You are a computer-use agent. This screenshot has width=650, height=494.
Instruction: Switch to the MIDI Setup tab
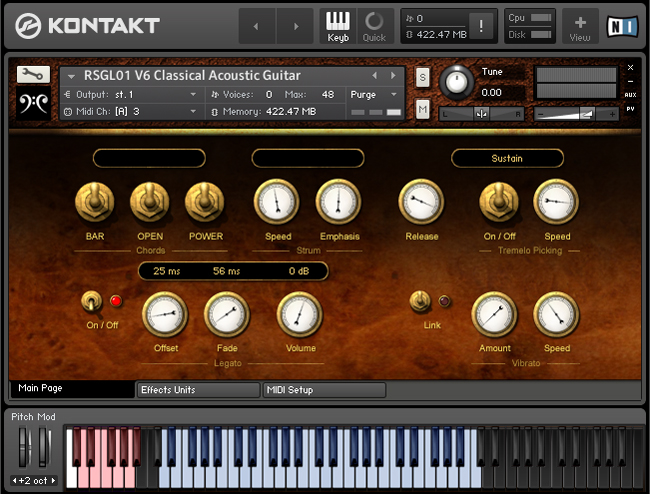325,390
